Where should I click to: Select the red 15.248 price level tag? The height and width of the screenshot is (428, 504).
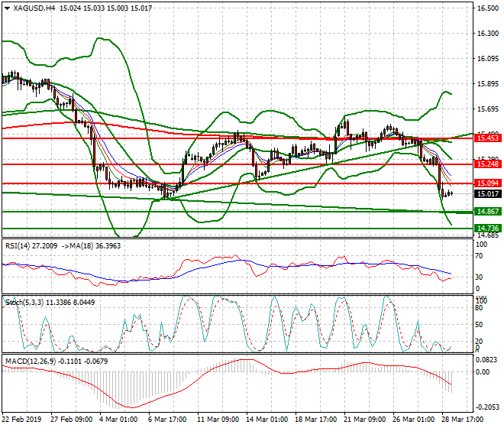pos(487,164)
